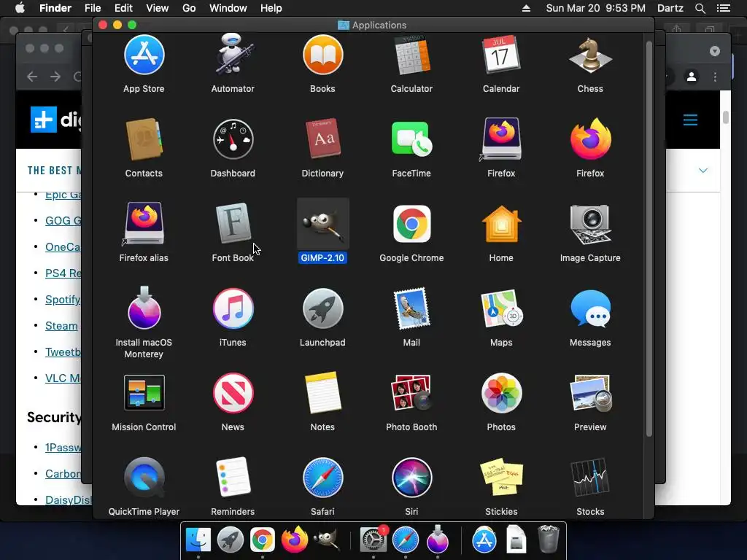Viewport: 747px width, 560px height.
Task: Select the GIMP-2.10 app icon
Action: [322, 224]
